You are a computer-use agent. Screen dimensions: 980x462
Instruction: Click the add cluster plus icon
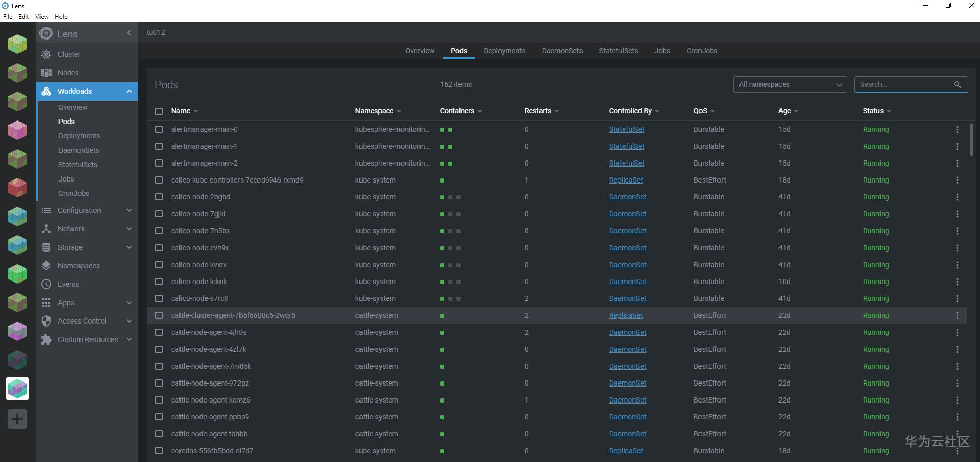click(17, 419)
